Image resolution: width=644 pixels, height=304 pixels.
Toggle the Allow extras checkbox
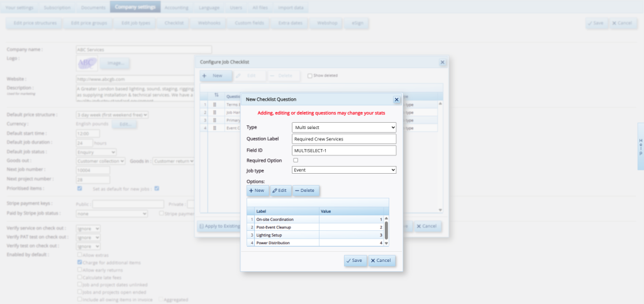[x=80, y=255]
